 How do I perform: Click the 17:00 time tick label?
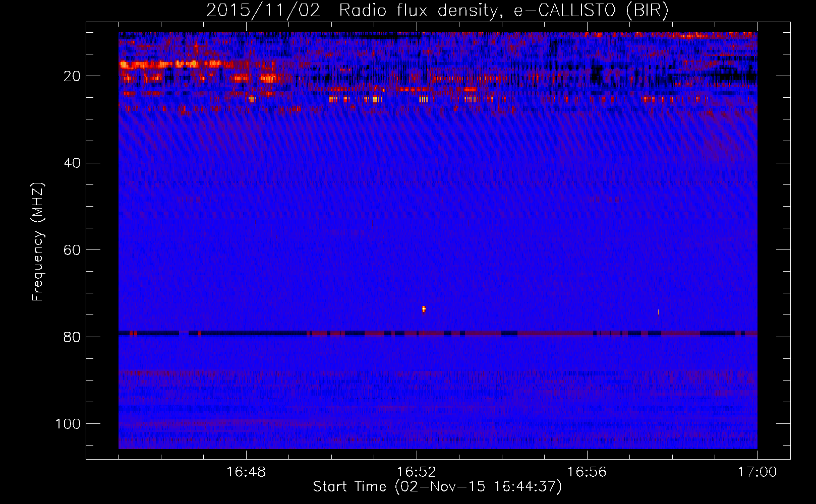click(757, 472)
